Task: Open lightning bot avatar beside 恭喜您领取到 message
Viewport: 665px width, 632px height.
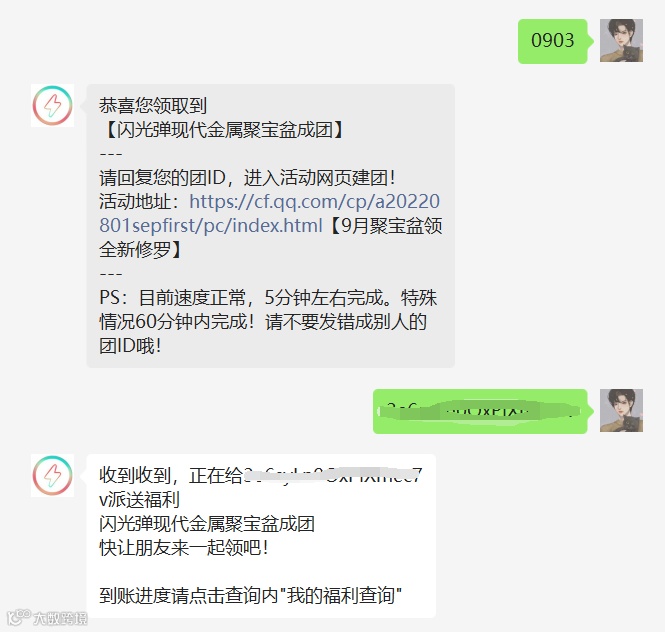Action: coord(53,105)
